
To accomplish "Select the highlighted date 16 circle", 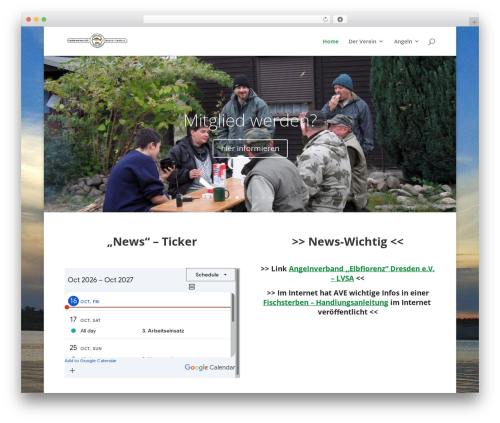I will click(73, 301).
